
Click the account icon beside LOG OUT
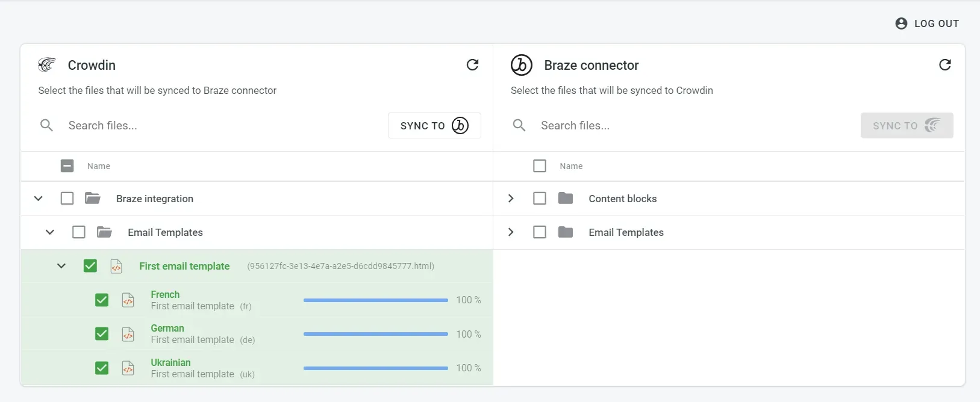[x=901, y=23]
